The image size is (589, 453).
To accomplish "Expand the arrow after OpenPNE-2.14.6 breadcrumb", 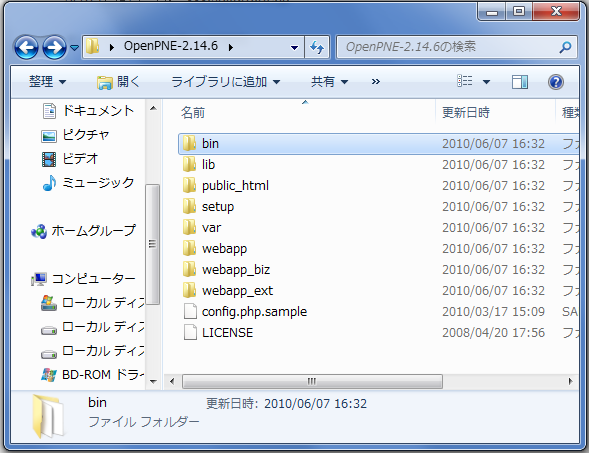I will tap(230, 47).
